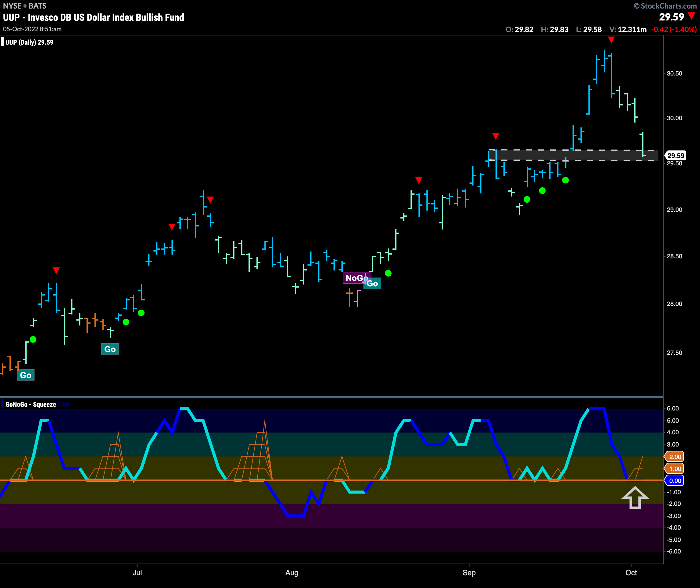700x588 pixels.
Task: Click the large 29.59 price in the header
Action: point(671,17)
